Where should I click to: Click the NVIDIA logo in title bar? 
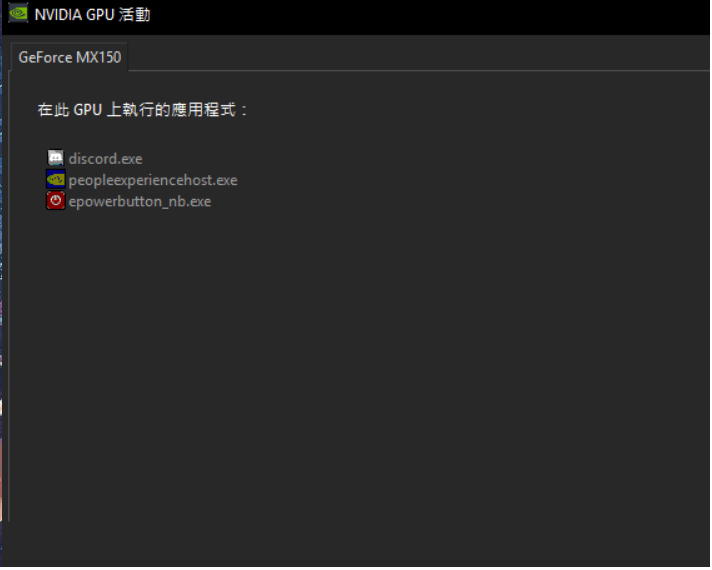click(19, 15)
